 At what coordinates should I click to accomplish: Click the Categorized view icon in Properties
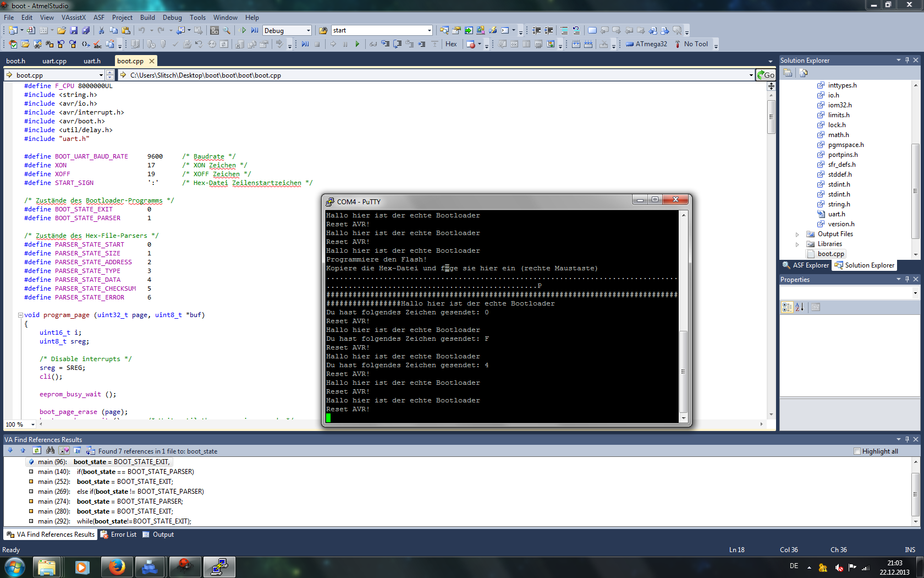point(787,307)
